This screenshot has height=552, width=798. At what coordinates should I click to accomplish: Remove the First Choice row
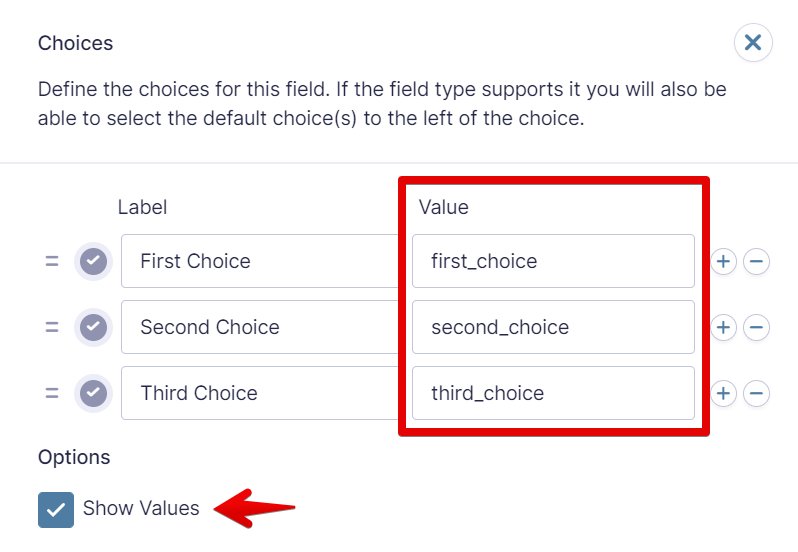[x=757, y=262]
